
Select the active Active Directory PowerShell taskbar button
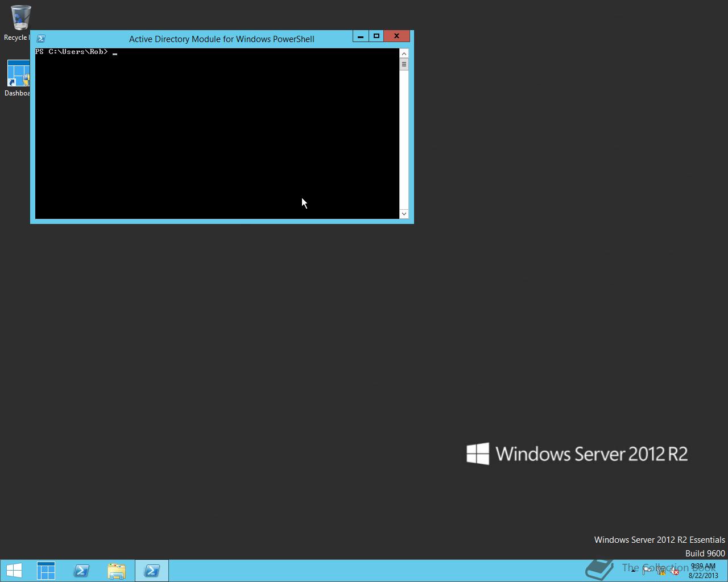(152, 571)
